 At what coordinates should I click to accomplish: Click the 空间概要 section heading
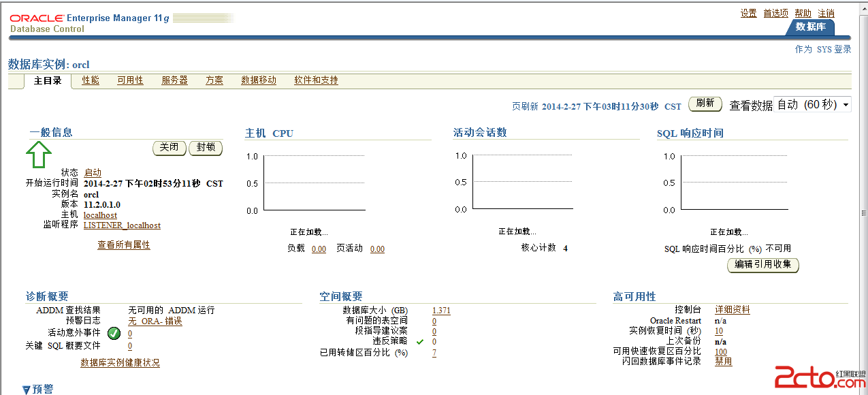pos(341,296)
